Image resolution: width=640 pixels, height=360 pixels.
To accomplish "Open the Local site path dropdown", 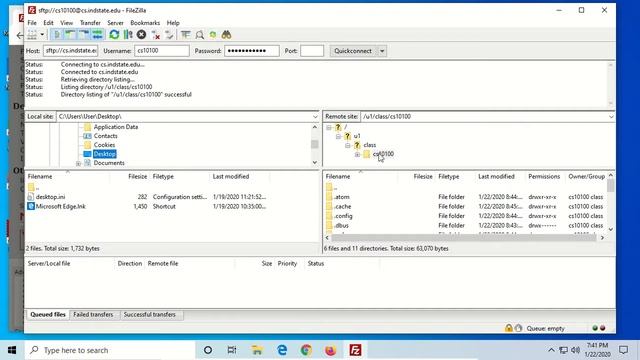I will [315, 117].
